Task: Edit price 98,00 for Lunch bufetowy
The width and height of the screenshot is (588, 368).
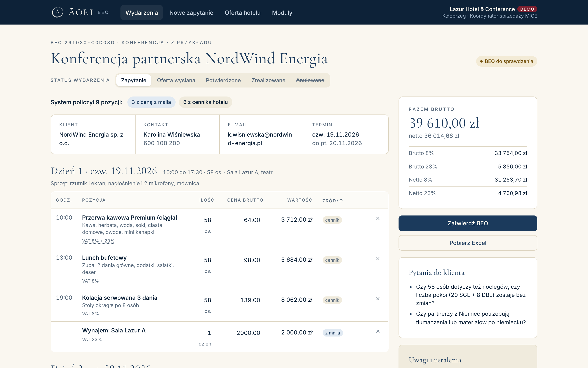Action: tap(252, 260)
